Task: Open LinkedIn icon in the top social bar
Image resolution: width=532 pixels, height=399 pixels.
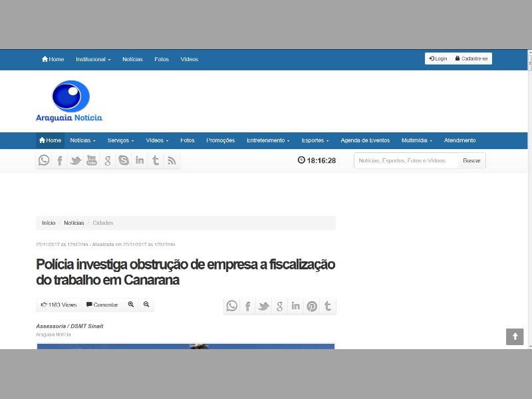Action: click(140, 160)
